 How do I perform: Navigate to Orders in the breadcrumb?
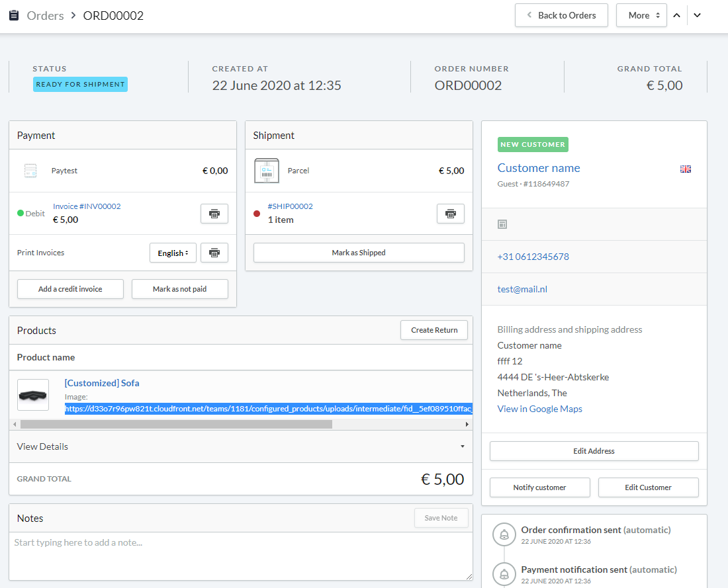(45, 15)
